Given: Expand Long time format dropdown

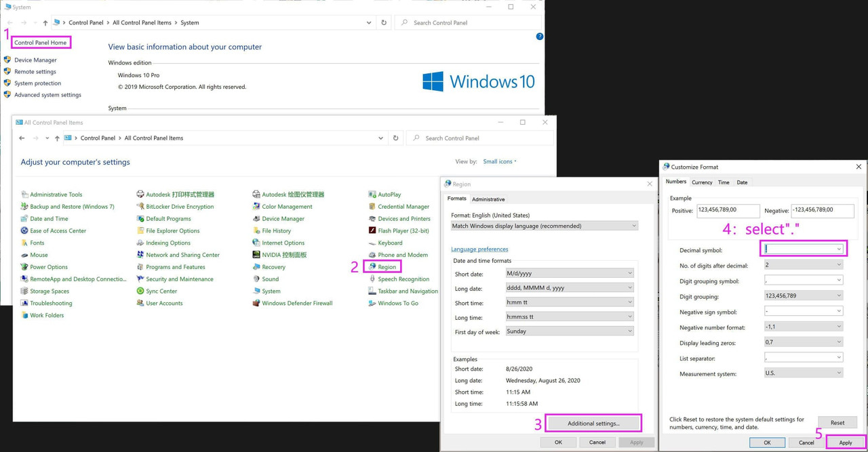Looking at the screenshot, I should point(570,316).
